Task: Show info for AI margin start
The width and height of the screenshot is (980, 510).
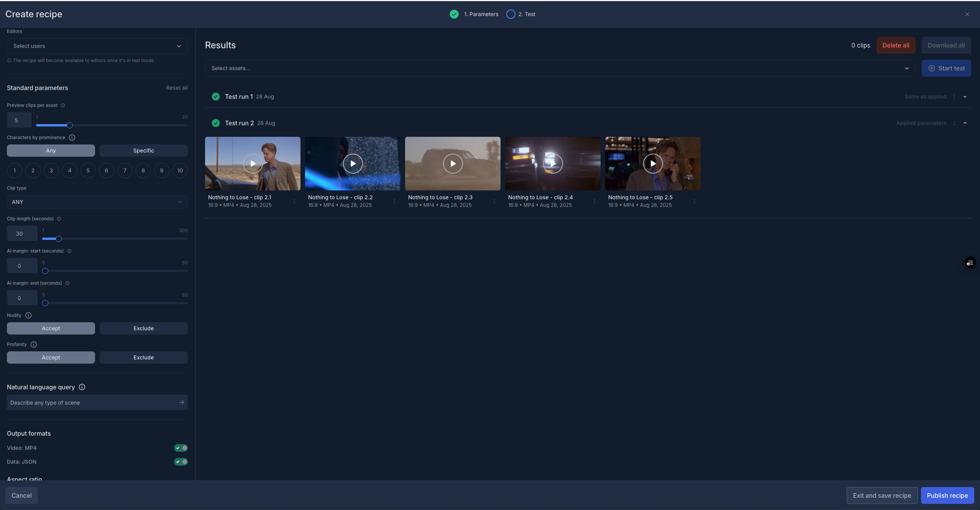Action: (x=69, y=251)
